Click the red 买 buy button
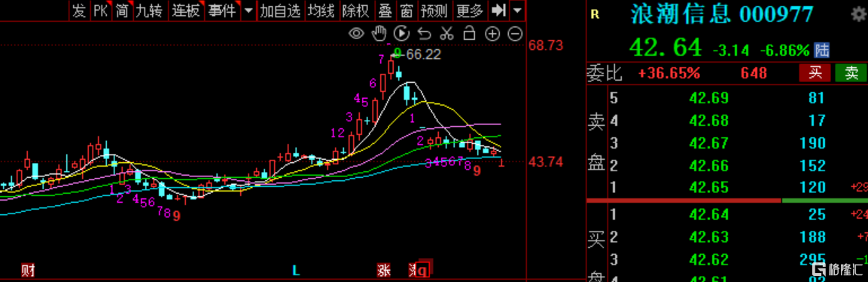Screen dimensions: 868x282 [x=815, y=72]
